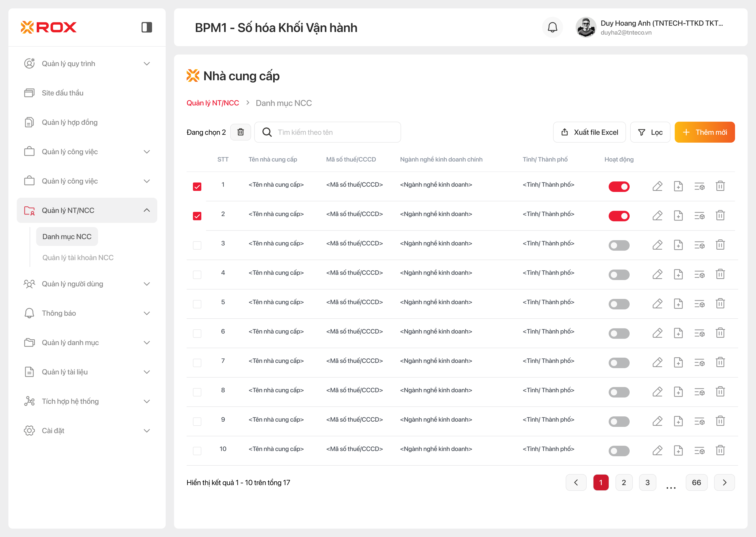
Task: Delete selected items via trash beside Đang chọn 2
Action: [x=240, y=132]
